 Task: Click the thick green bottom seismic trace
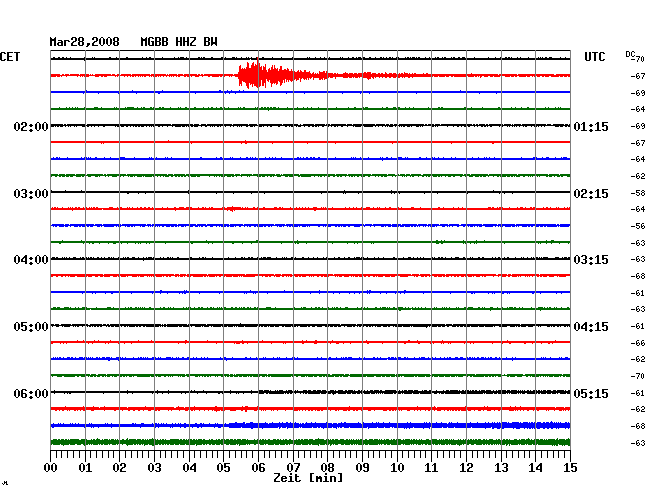310,442
